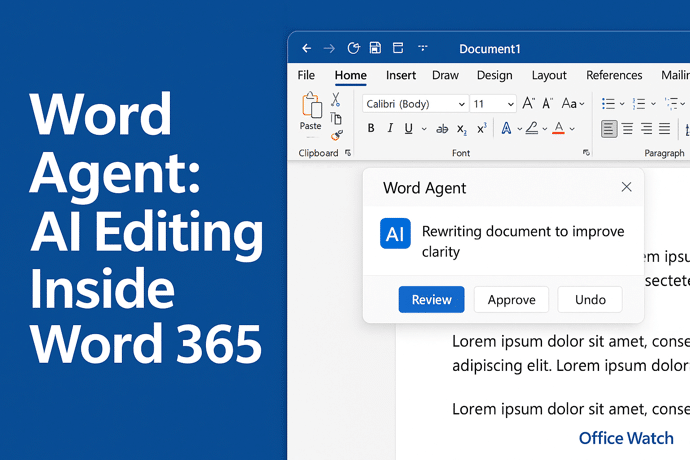Switch to the References tab
The image size is (690, 460).
coord(614,75)
